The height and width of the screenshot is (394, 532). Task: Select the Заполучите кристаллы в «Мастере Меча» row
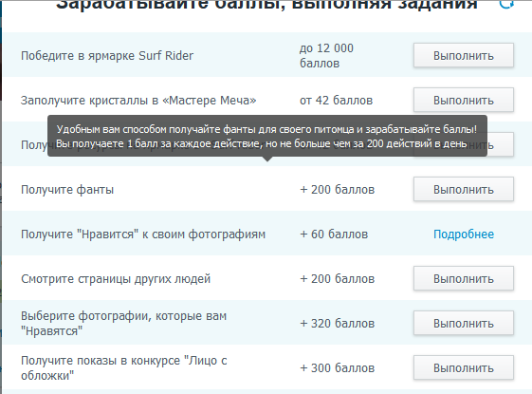267,100
